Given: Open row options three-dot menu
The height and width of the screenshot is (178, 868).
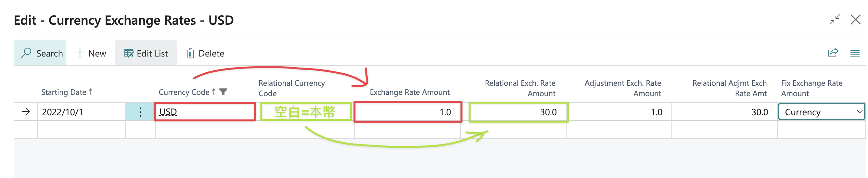Looking at the screenshot, I should 141,112.
